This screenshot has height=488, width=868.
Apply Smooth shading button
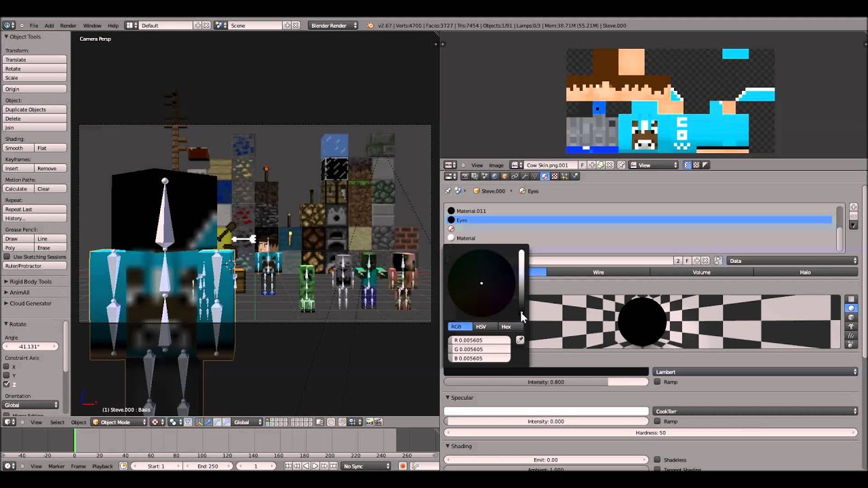click(x=18, y=148)
